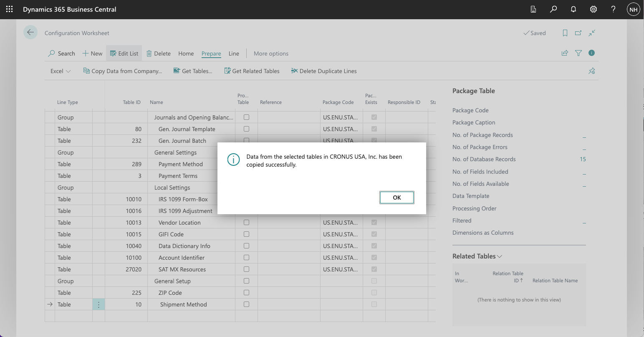This screenshot has width=644, height=337.
Task: Bookmark this page with bookmark icon
Action: pos(565,33)
